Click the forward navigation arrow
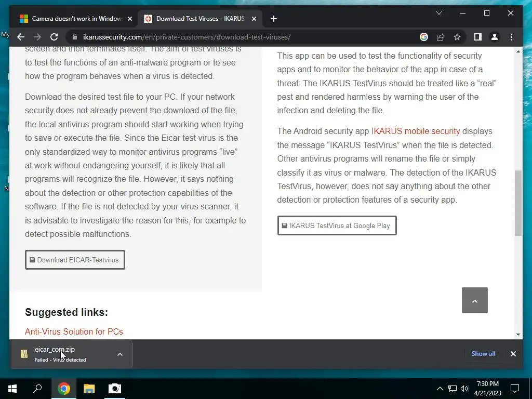 (37, 37)
